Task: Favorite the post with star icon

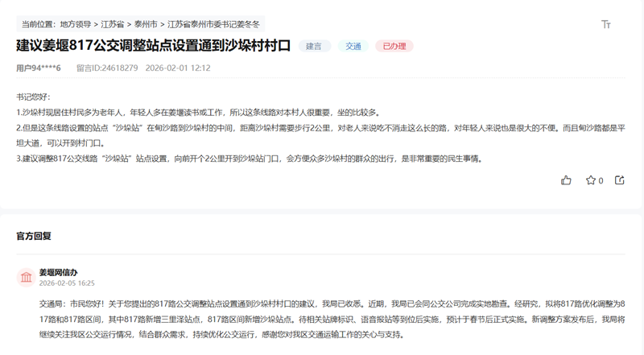Action: coord(591,180)
